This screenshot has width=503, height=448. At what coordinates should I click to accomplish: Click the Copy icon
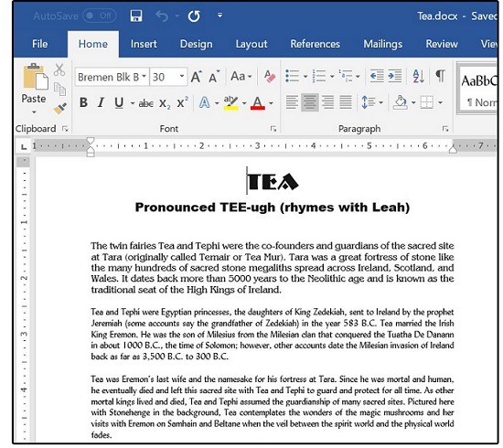coord(59,89)
